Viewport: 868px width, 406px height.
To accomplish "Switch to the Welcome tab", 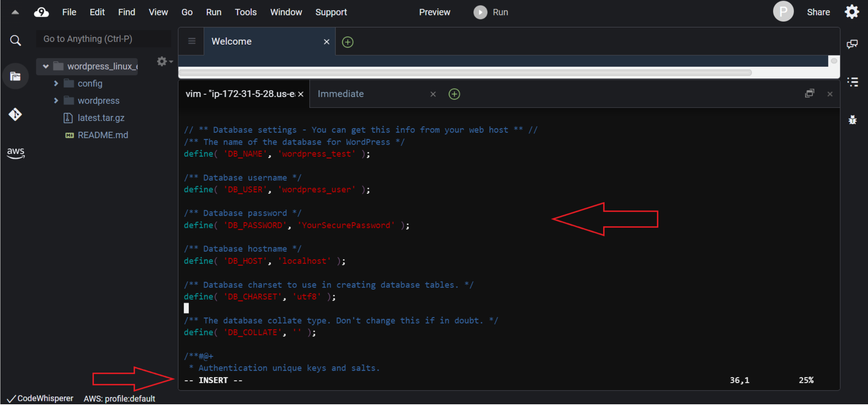I will [x=269, y=41].
